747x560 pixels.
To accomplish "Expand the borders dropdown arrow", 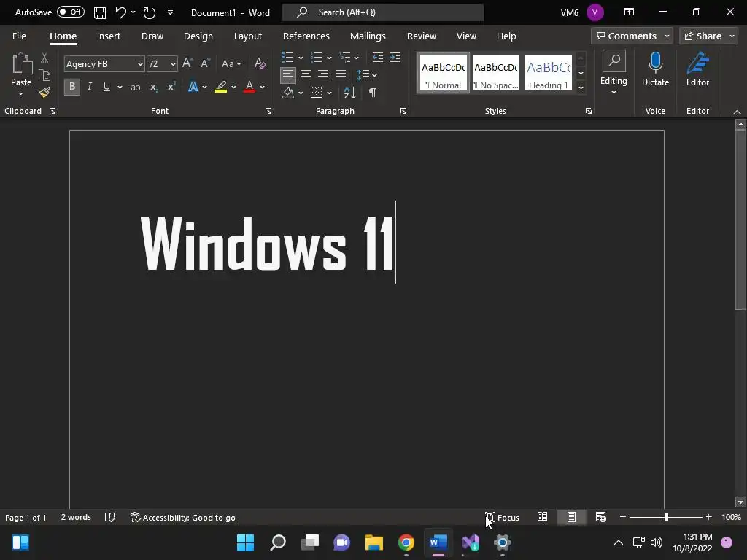I will click(329, 93).
